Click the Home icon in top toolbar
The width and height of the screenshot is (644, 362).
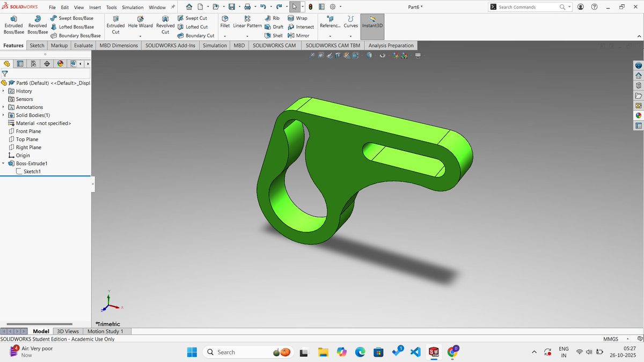[190, 7]
